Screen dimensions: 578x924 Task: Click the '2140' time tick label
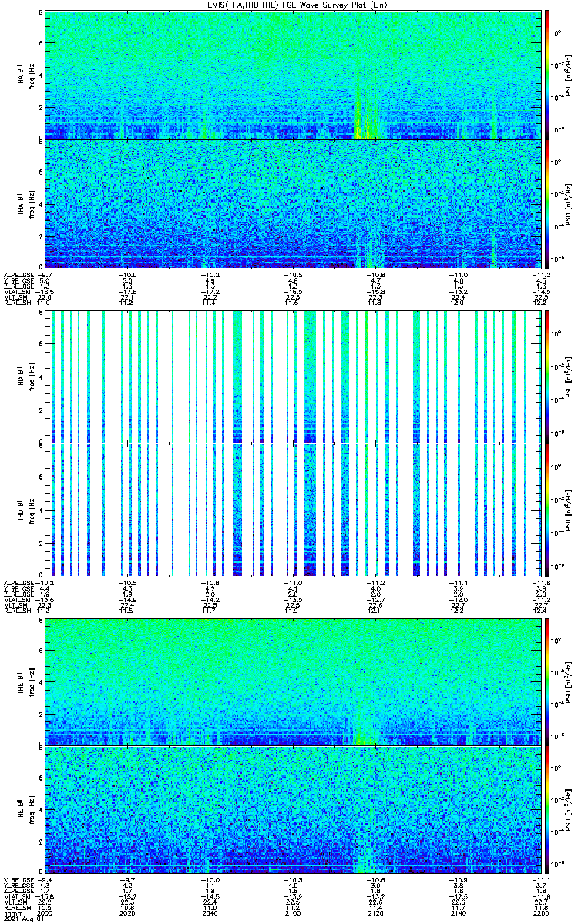tap(459, 913)
